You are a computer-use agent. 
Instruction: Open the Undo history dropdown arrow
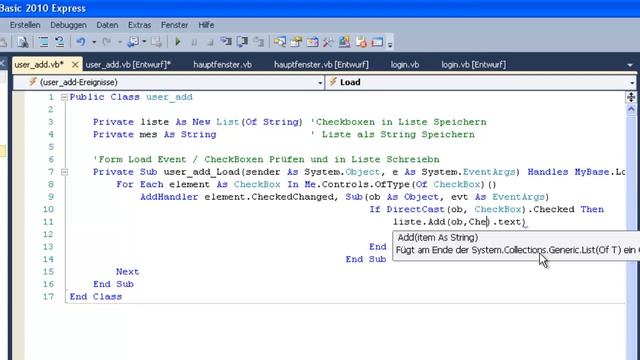94,42
